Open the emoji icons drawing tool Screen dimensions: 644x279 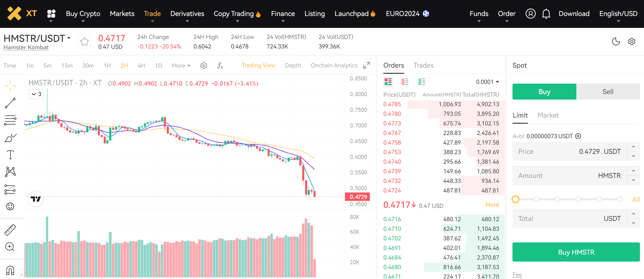coord(10,206)
